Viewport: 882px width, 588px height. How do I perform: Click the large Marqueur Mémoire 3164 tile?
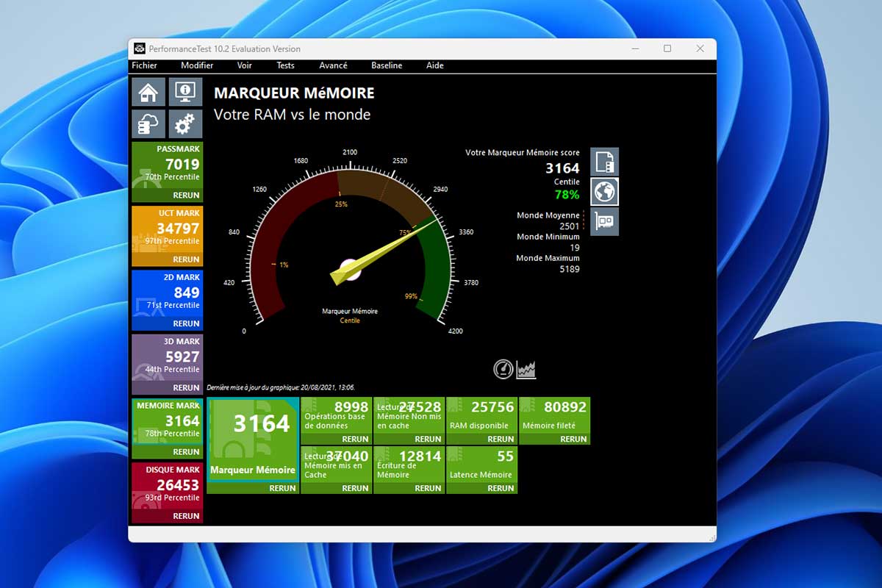pyautogui.click(x=253, y=440)
